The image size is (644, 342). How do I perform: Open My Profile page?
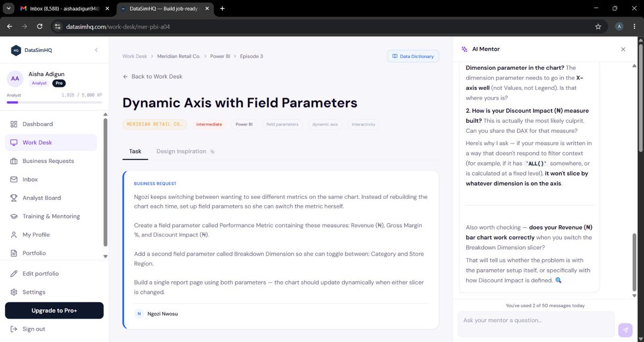(x=51, y=235)
